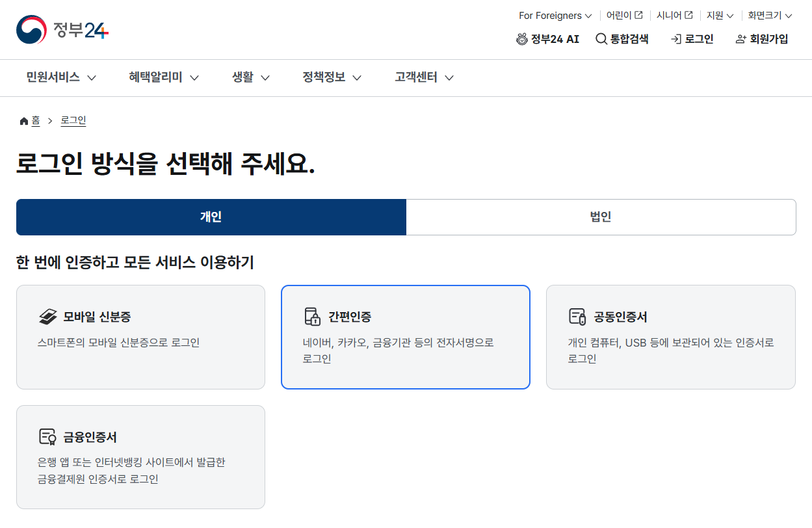Click the 금융인증서 certificate ribbon icon
Screen dimensions: 812x528
(x=47, y=437)
